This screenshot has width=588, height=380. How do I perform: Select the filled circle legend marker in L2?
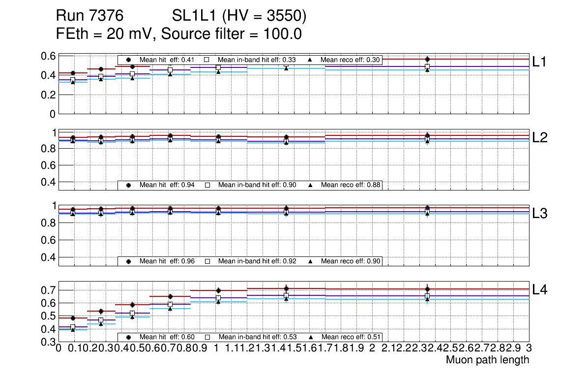pos(129,185)
